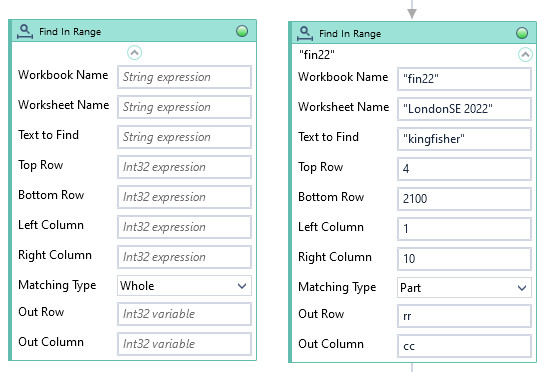Viewport: 546px width, 372px height.
Task: Click the Find In Range icon on the left activity
Action: 25,31
